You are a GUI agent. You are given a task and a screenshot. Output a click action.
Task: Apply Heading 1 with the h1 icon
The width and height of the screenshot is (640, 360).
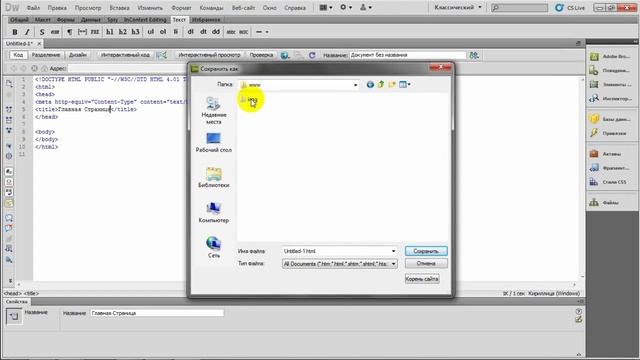coord(109,32)
